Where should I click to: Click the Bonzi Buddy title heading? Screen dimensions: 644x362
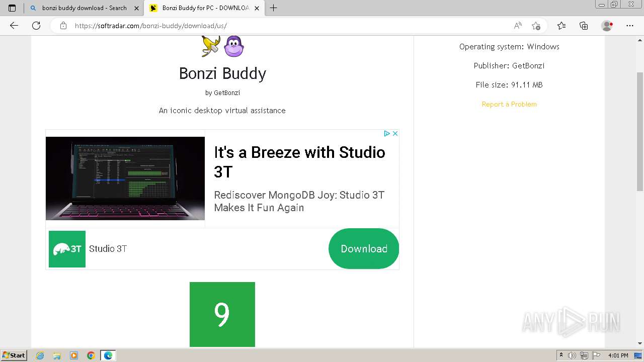click(x=222, y=73)
